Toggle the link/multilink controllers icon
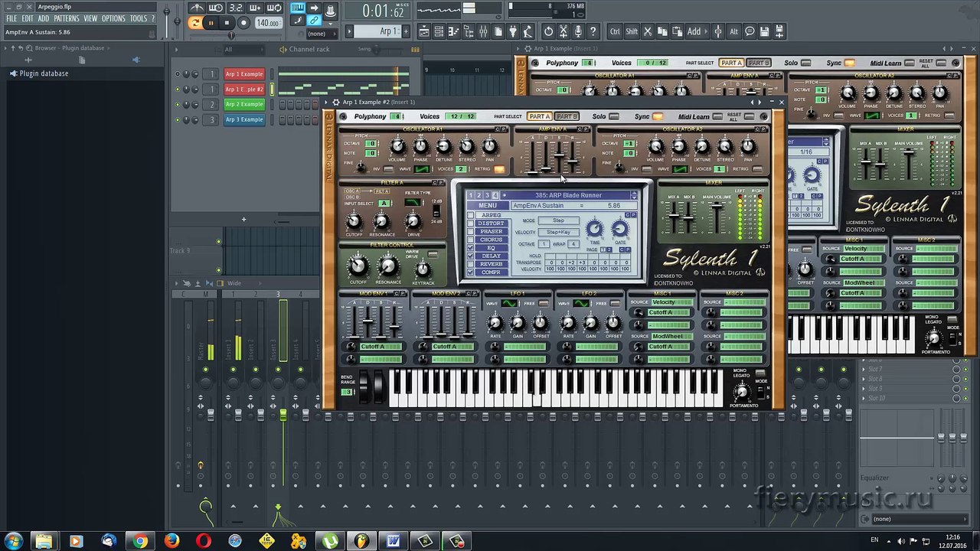 [x=314, y=21]
